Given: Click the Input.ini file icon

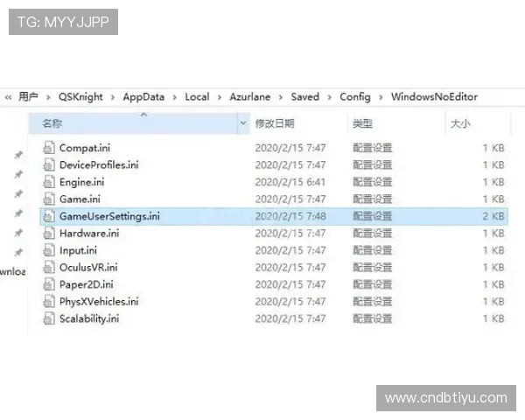Looking at the screenshot, I should (x=50, y=250).
